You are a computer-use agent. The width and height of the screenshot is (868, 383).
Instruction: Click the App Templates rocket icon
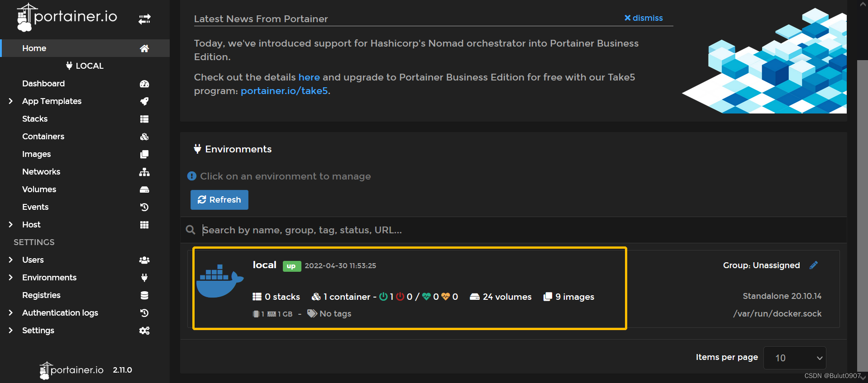144,101
